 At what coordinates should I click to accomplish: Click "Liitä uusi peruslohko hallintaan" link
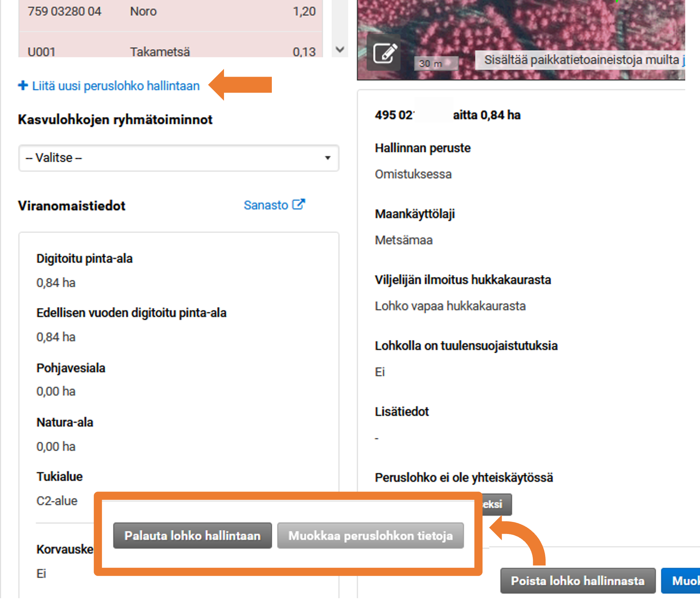(x=115, y=86)
